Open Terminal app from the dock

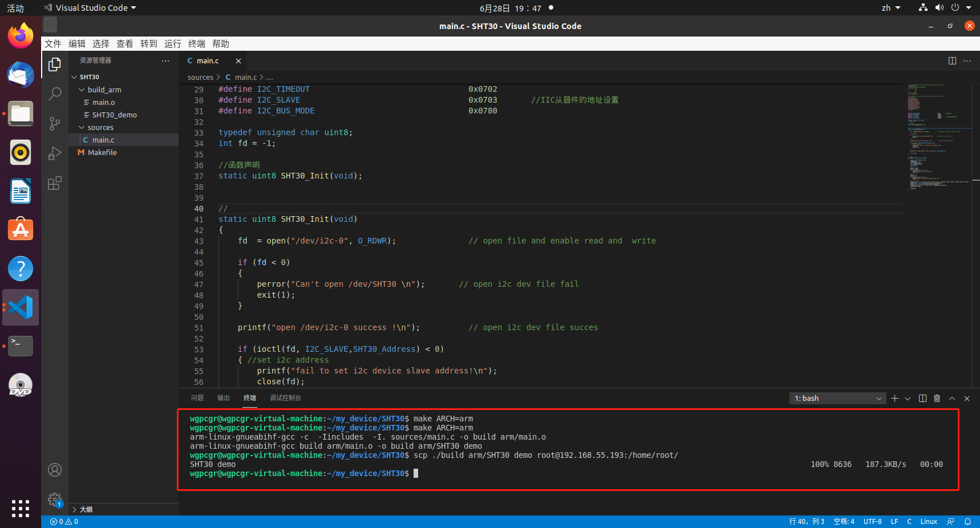[21, 346]
